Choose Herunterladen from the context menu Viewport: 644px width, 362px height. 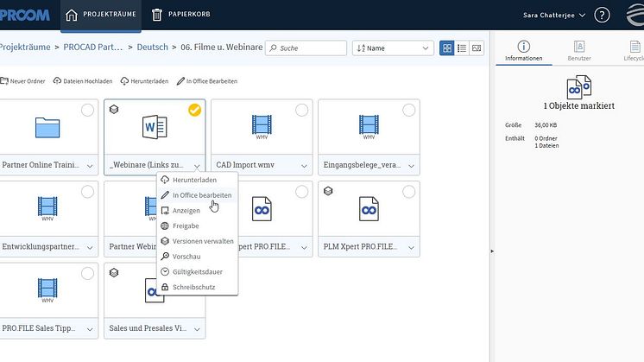click(197, 180)
